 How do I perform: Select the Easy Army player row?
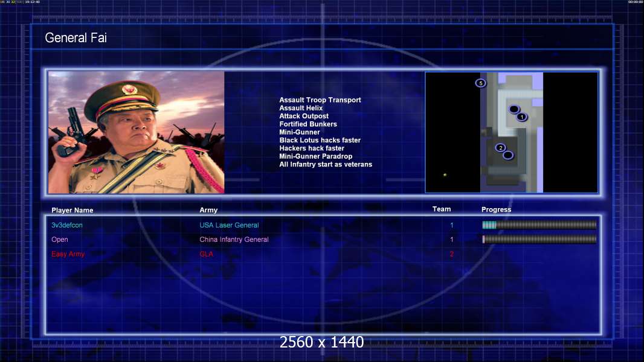pos(323,254)
